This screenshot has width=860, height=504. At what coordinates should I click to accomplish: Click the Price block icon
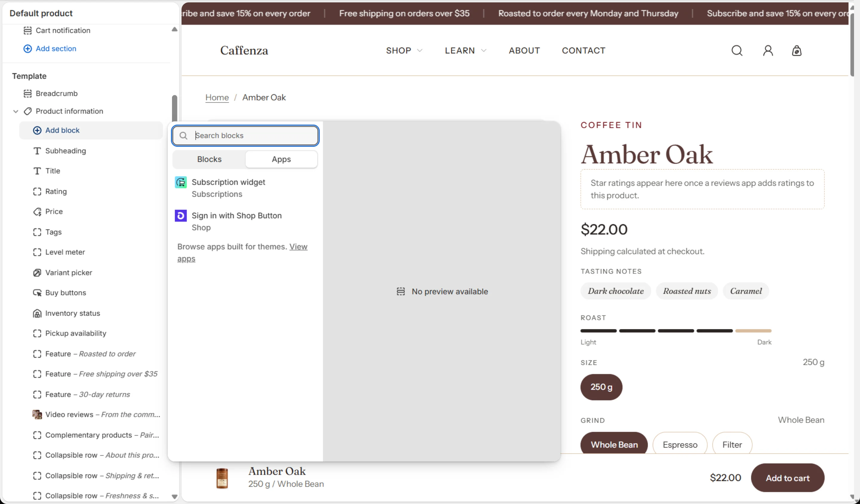coord(37,212)
